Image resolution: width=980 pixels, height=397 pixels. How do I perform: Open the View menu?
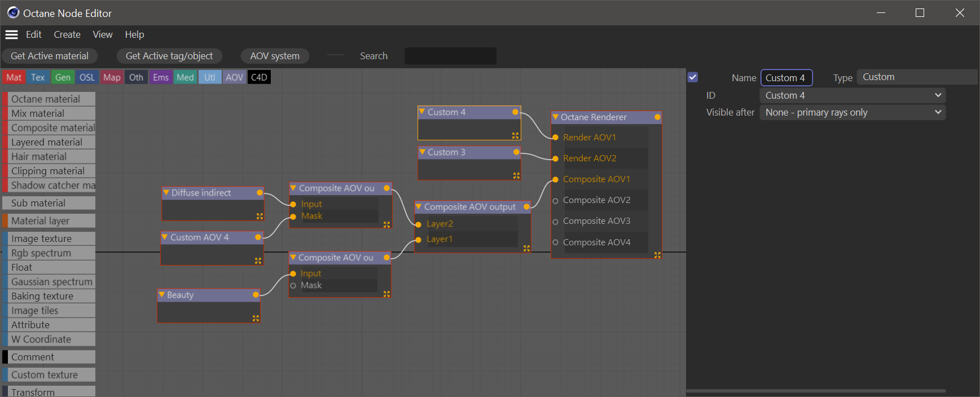(103, 34)
